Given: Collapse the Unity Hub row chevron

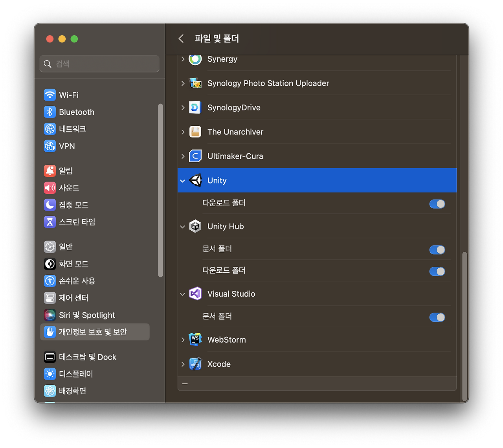Looking at the screenshot, I should (x=183, y=227).
